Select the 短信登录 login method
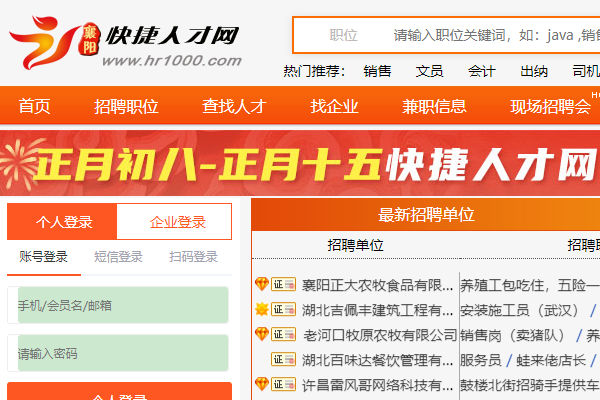 click(x=119, y=256)
